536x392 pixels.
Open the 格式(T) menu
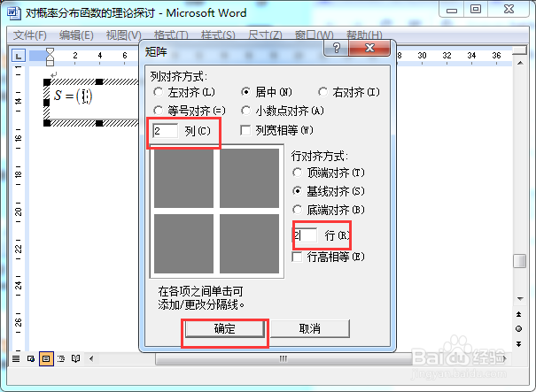click(171, 35)
